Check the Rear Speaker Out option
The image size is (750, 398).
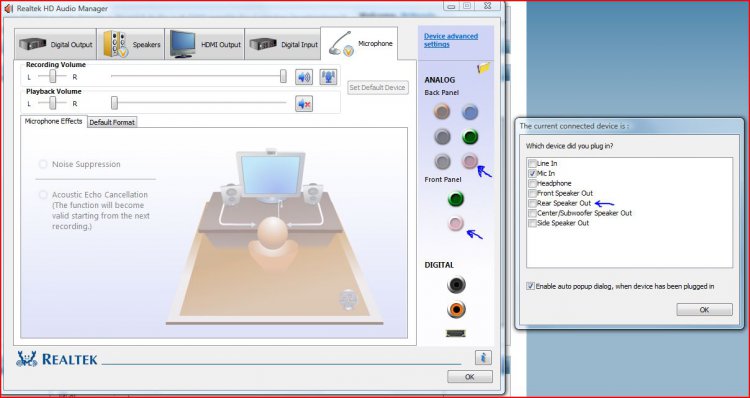(532, 203)
